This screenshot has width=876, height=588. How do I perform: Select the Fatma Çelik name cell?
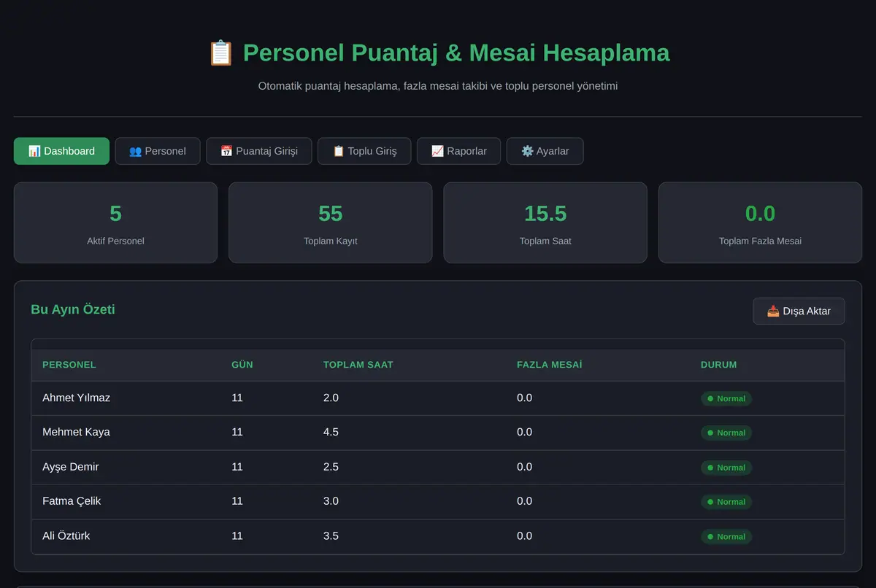[x=72, y=501]
